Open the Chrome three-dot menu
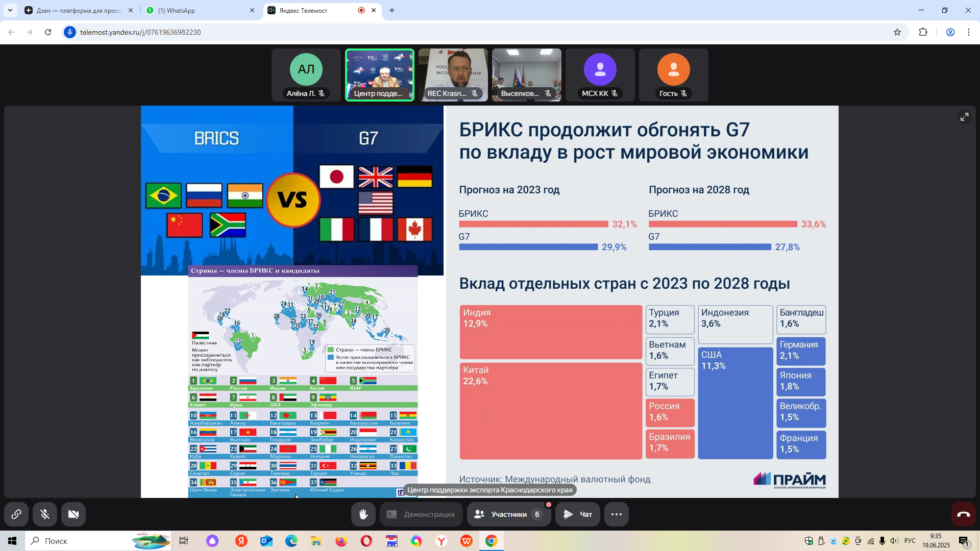Screen dimensions: 980x551 [968, 32]
